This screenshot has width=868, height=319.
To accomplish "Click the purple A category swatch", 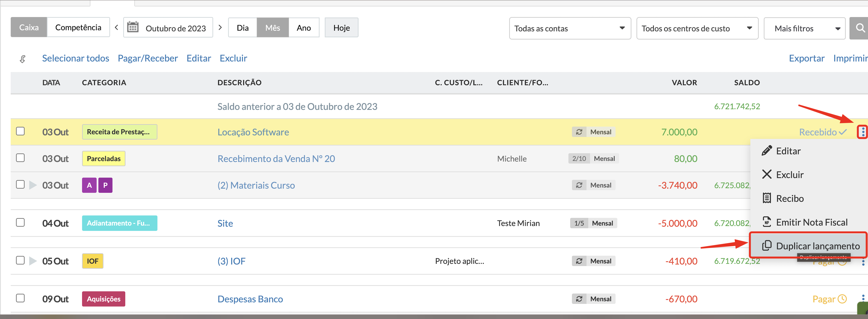I will coord(89,185).
